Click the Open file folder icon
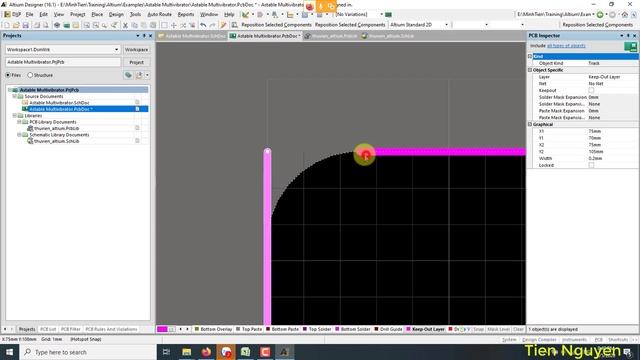Screen dimensions: 640x360 (x=16, y=25)
